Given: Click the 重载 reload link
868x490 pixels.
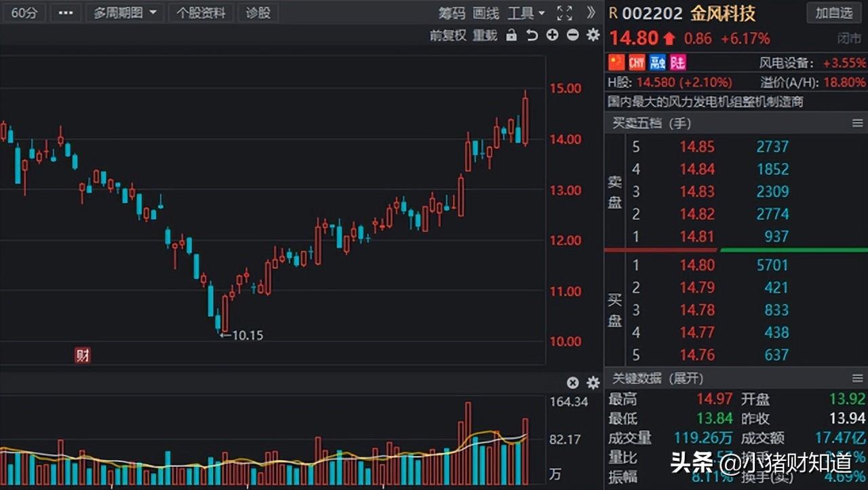Looking at the screenshot, I should (484, 35).
